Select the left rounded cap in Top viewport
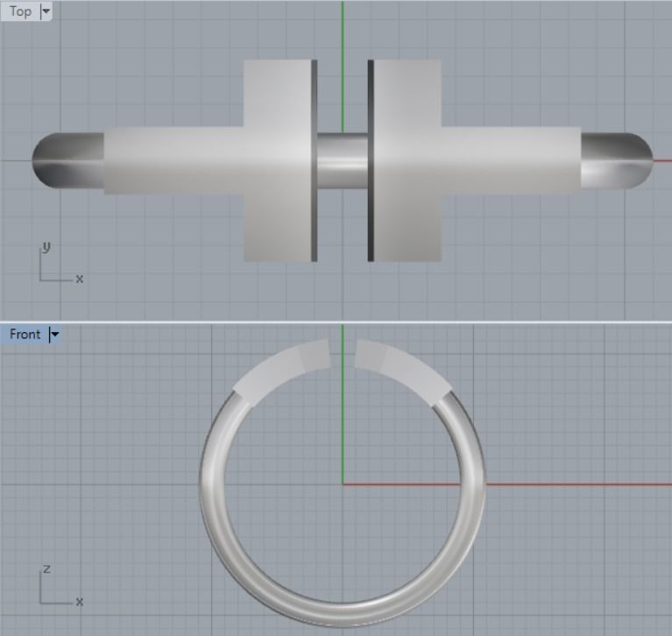Screen dimensions: 672x636 [67, 160]
